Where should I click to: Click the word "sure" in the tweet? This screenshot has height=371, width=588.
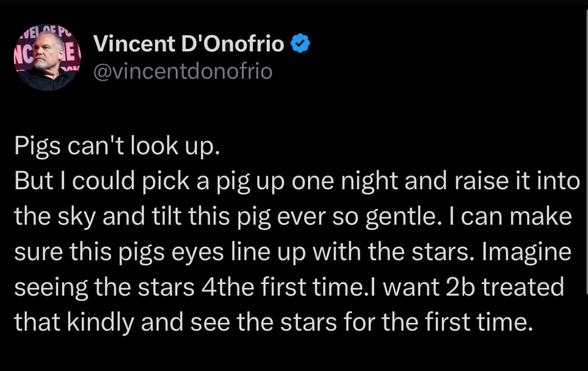(x=38, y=252)
